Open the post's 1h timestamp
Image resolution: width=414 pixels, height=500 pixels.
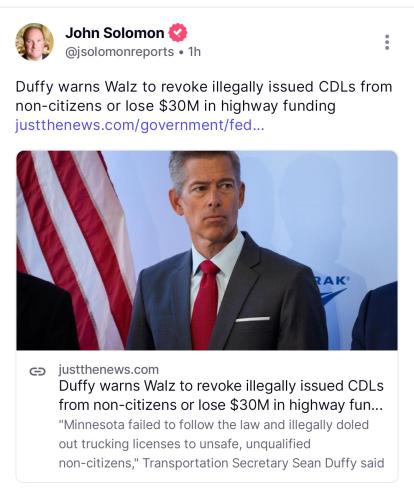[194, 52]
